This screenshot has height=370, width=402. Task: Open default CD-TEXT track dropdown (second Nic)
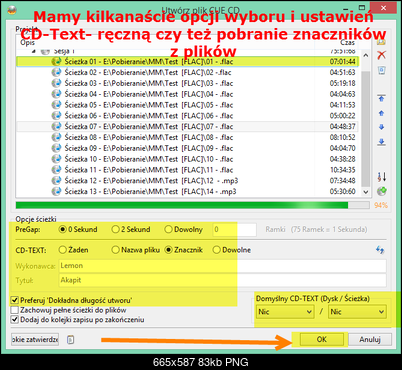pos(357,312)
